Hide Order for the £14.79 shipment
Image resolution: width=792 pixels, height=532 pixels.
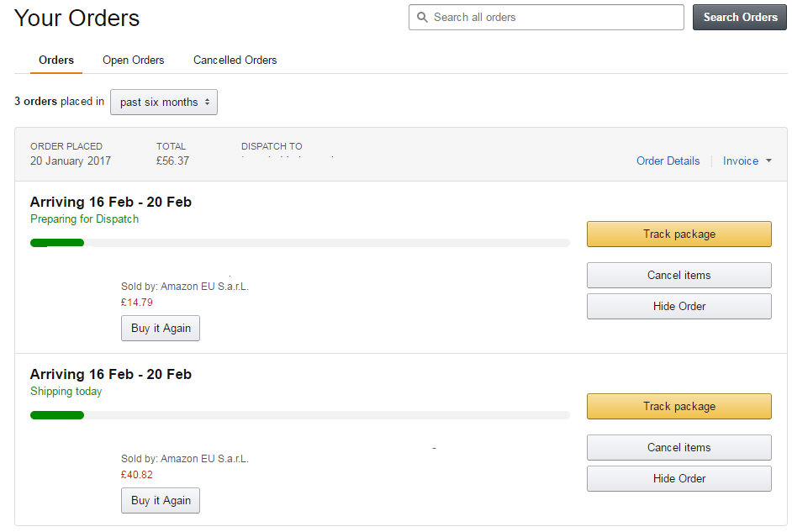coord(678,307)
